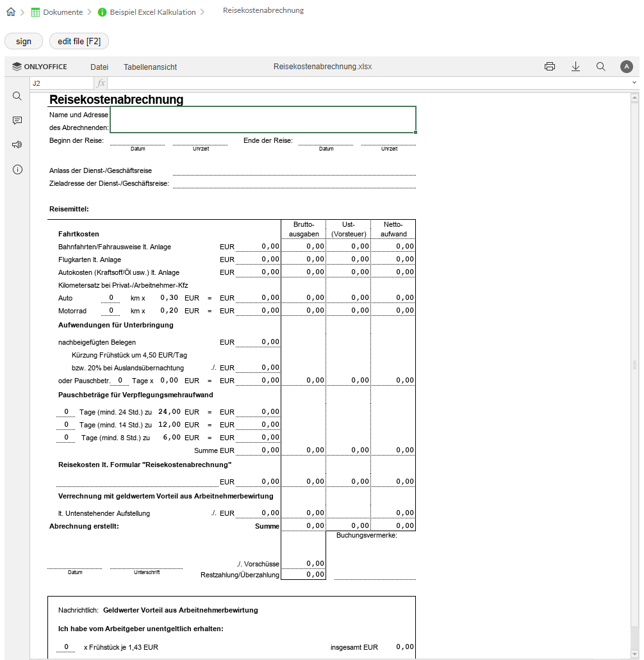The image size is (644, 660).
Task: Go to the home icon in breadcrumb
Action: pos(11,12)
